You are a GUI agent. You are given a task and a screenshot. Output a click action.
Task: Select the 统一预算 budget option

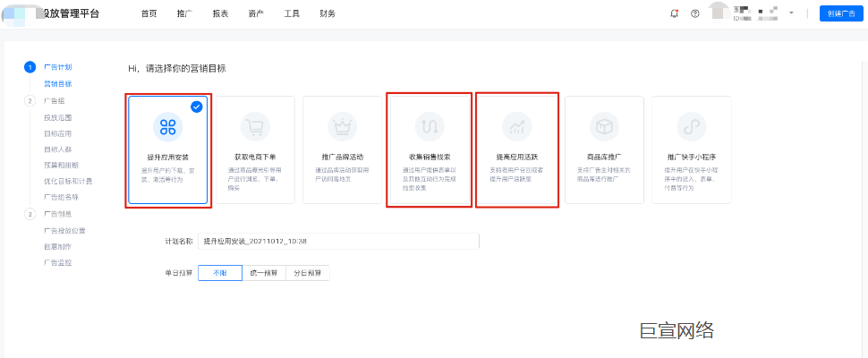[264, 273]
